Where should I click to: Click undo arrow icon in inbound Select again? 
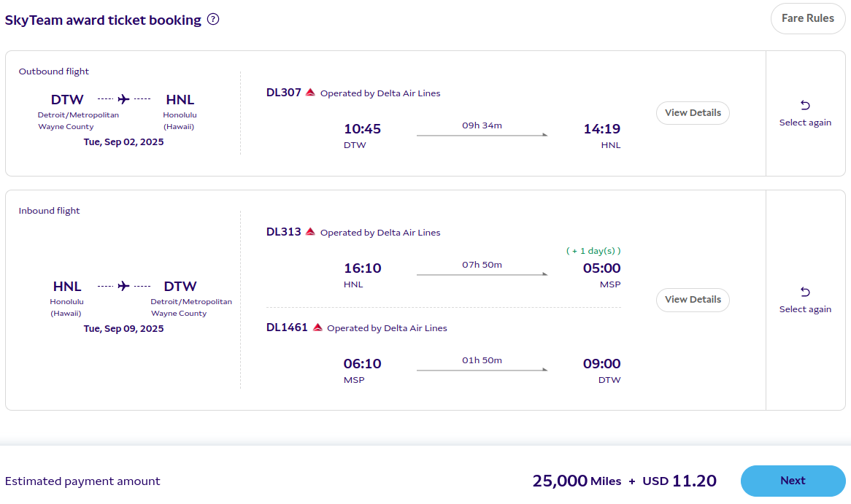tap(805, 292)
